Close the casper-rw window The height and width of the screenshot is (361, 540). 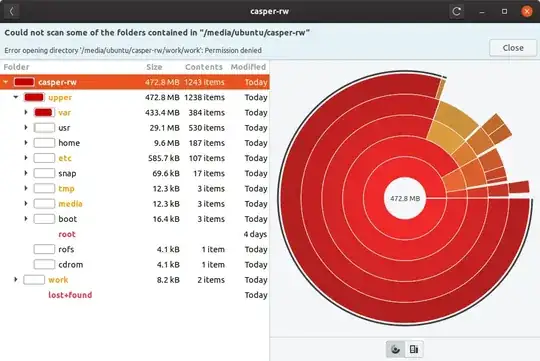tap(527, 11)
